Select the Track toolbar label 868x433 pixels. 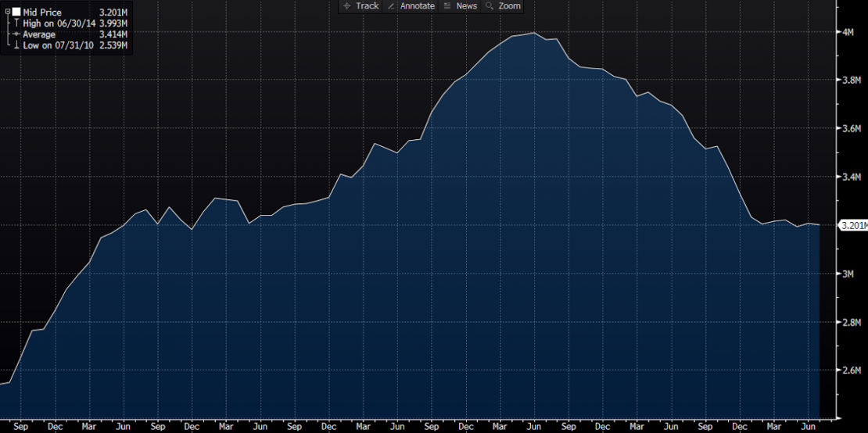[x=367, y=6]
